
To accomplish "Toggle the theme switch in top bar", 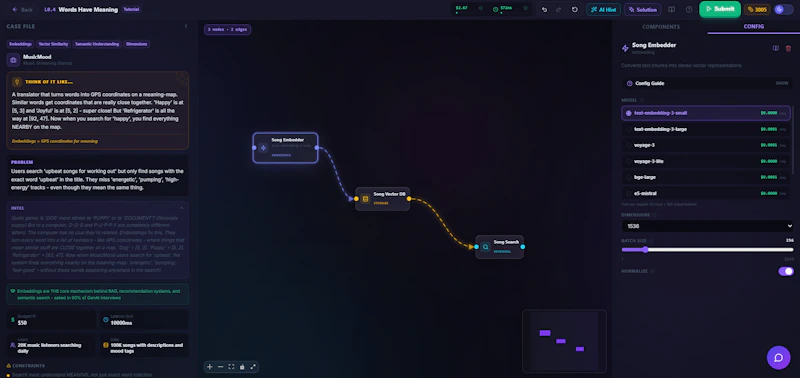I will 783,10.
